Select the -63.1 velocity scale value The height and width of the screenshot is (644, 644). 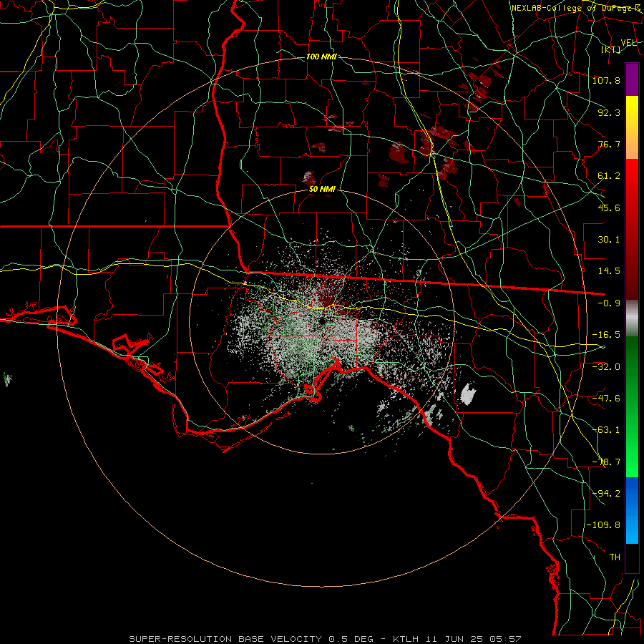click(x=606, y=429)
